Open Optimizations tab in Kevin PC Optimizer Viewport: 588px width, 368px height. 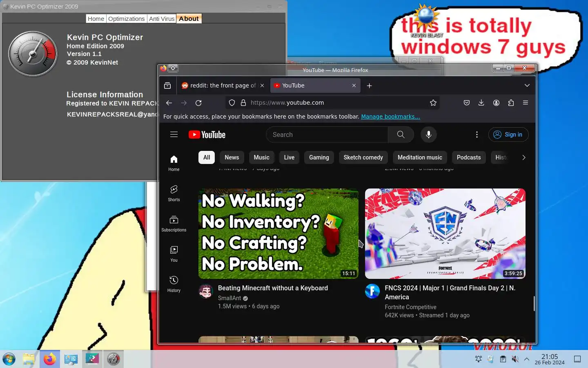click(127, 19)
